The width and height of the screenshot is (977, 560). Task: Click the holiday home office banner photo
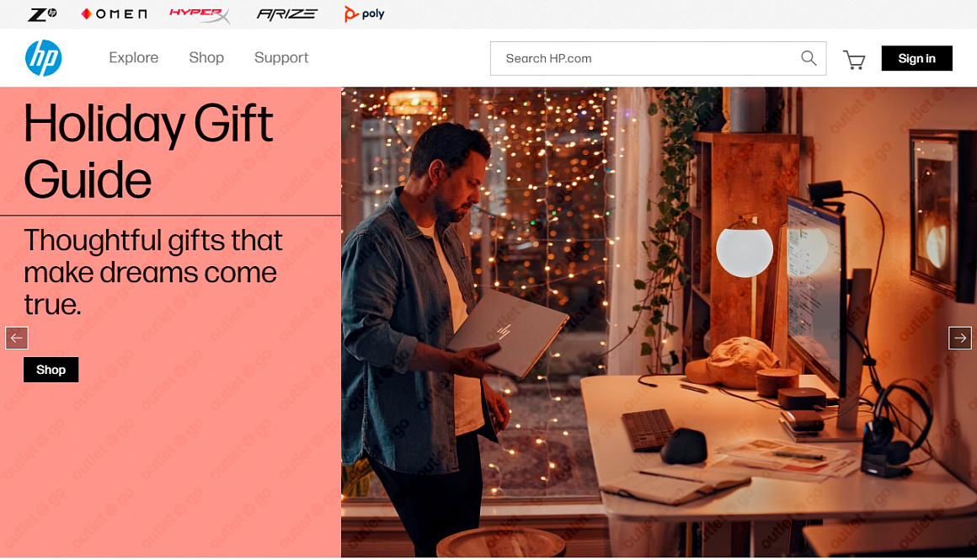(x=659, y=322)
